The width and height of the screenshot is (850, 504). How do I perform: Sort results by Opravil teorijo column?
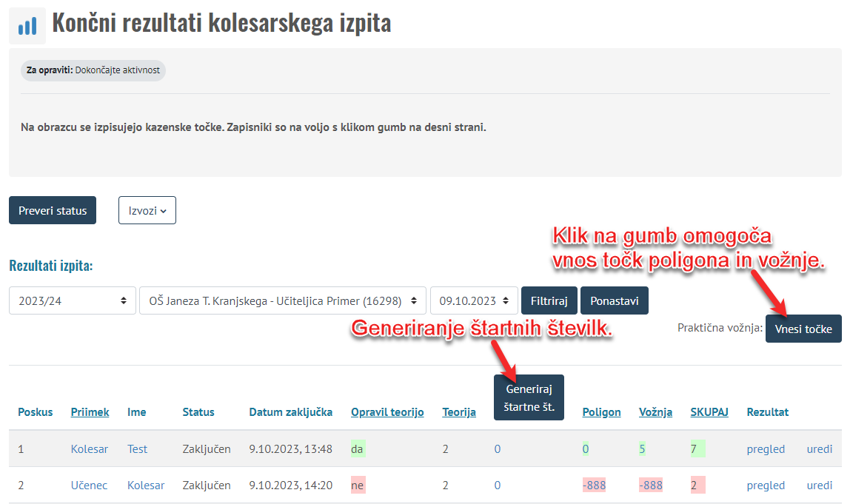point(387,412)
